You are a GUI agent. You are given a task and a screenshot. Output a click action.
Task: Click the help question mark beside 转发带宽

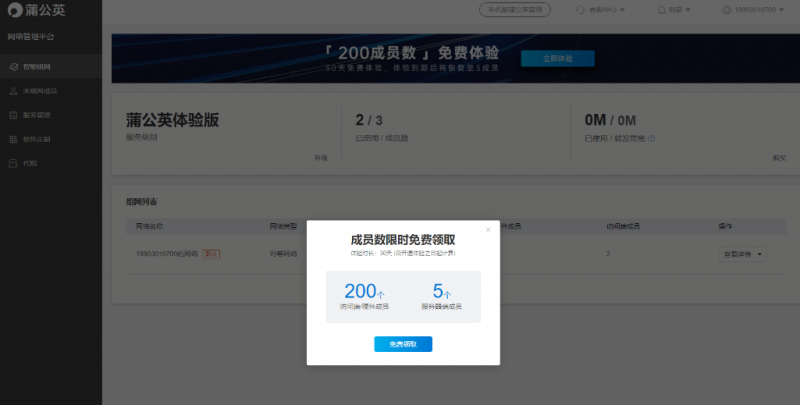pyautogui.click(x=651, y=138)
